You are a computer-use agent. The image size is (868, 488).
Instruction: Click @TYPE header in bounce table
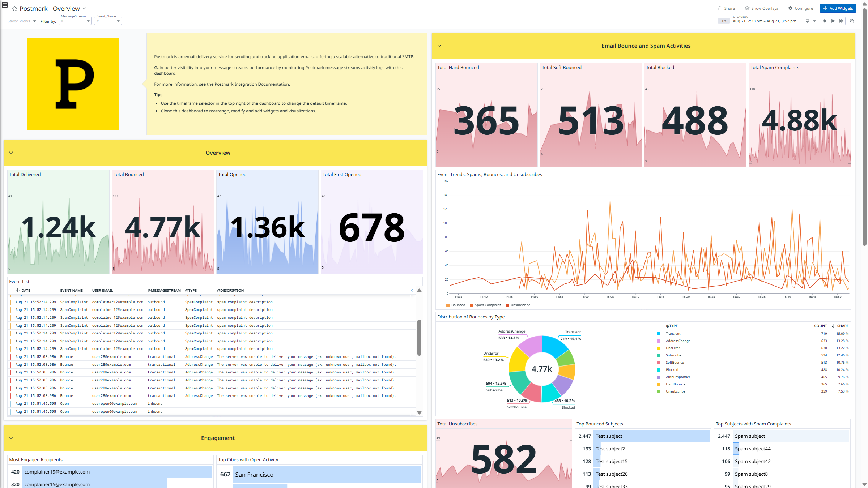(672, 326)
